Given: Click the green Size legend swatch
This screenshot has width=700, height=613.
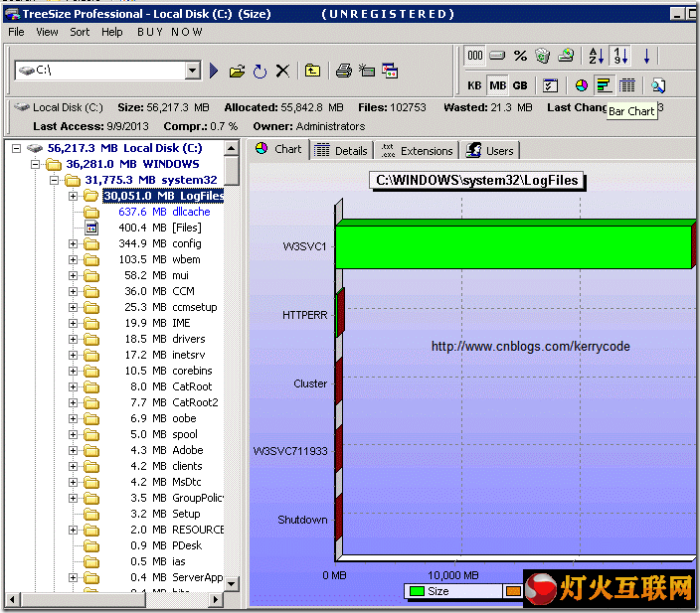Looking at the screenshot, I should point(417,591).
